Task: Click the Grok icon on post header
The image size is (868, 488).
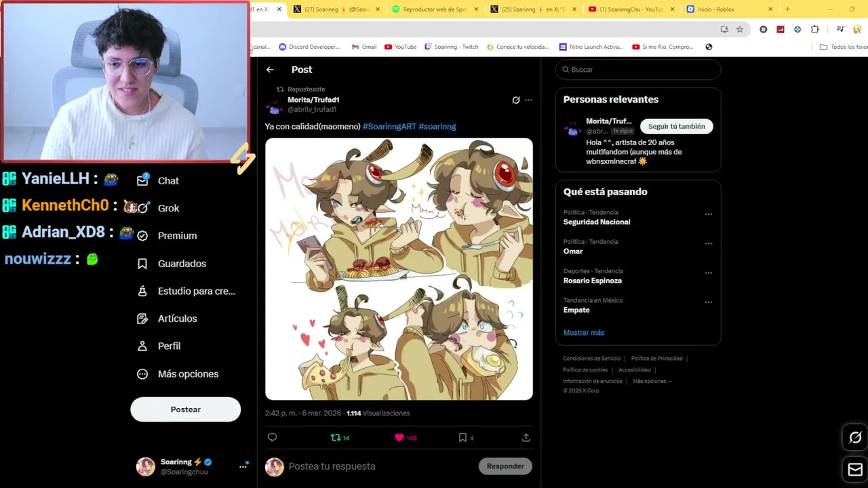Action: [x=516, y=100]
